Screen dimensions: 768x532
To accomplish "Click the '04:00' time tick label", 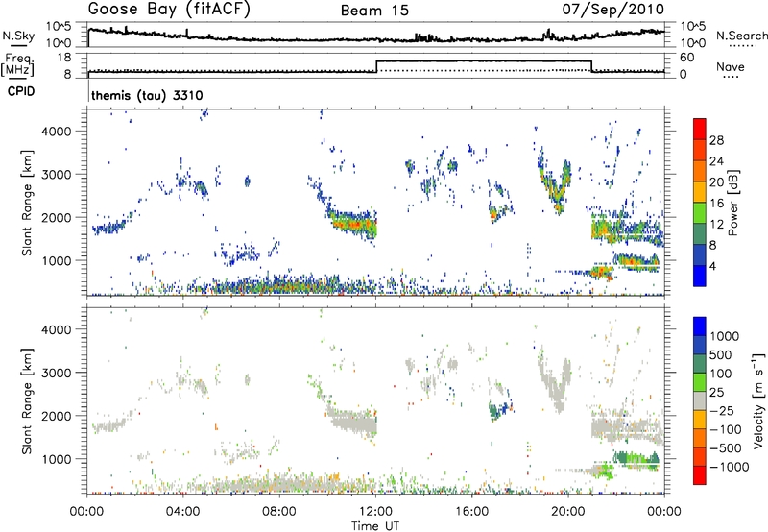I will pos(183,512).
